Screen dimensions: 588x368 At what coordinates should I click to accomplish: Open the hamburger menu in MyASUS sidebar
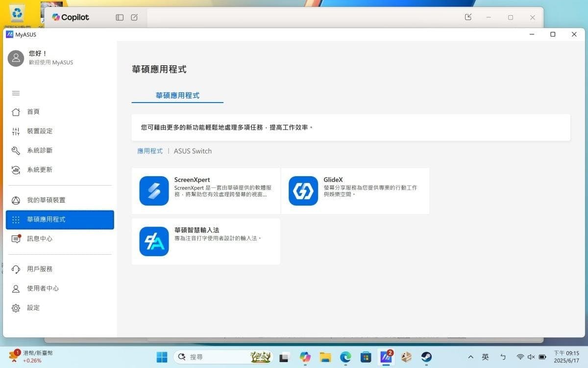pos(16,93)
